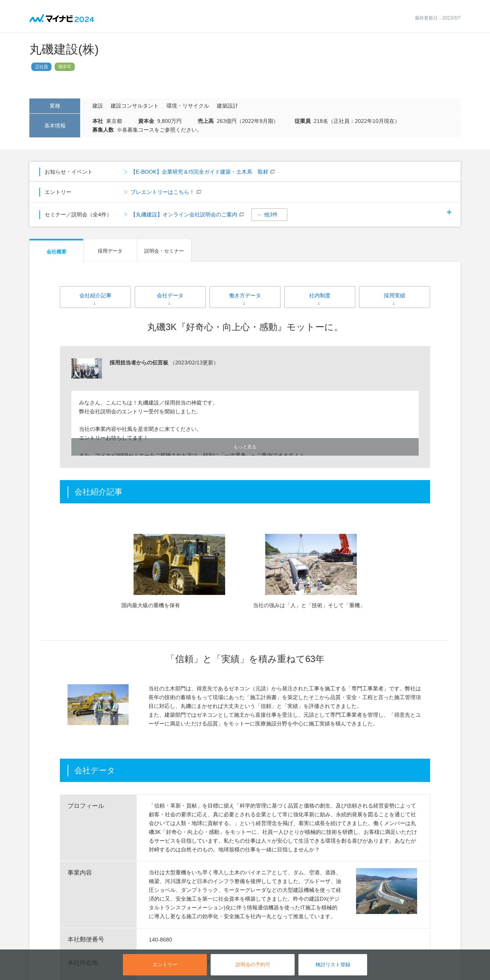Screen dimensions: 490x980
Task: Jump to 会社データ section
Action: coord(170,297)
